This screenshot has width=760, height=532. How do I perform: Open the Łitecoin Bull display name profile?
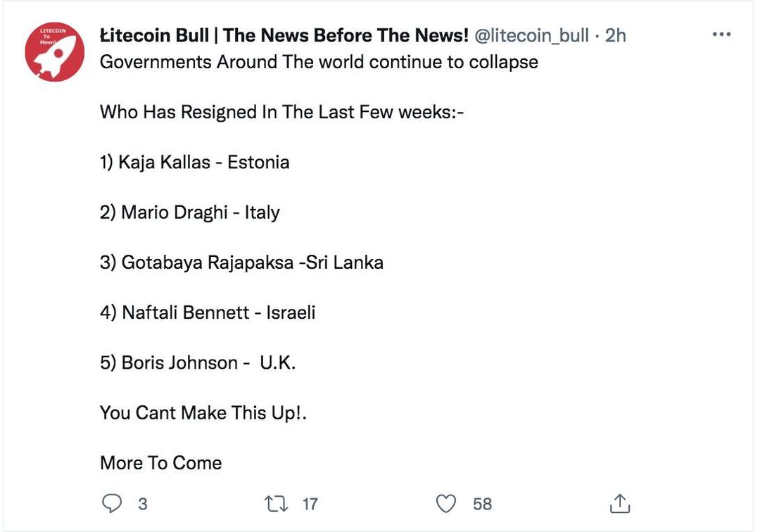point(284,35)
